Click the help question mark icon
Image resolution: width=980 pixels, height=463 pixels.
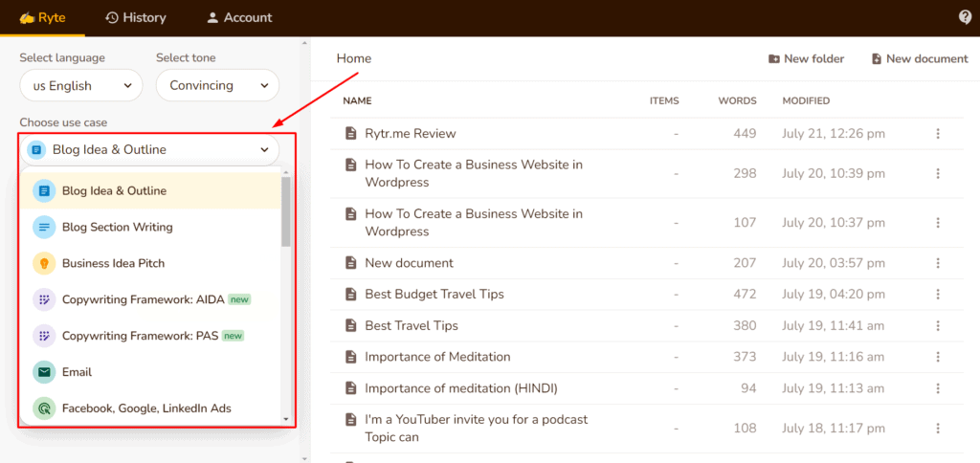965,17
